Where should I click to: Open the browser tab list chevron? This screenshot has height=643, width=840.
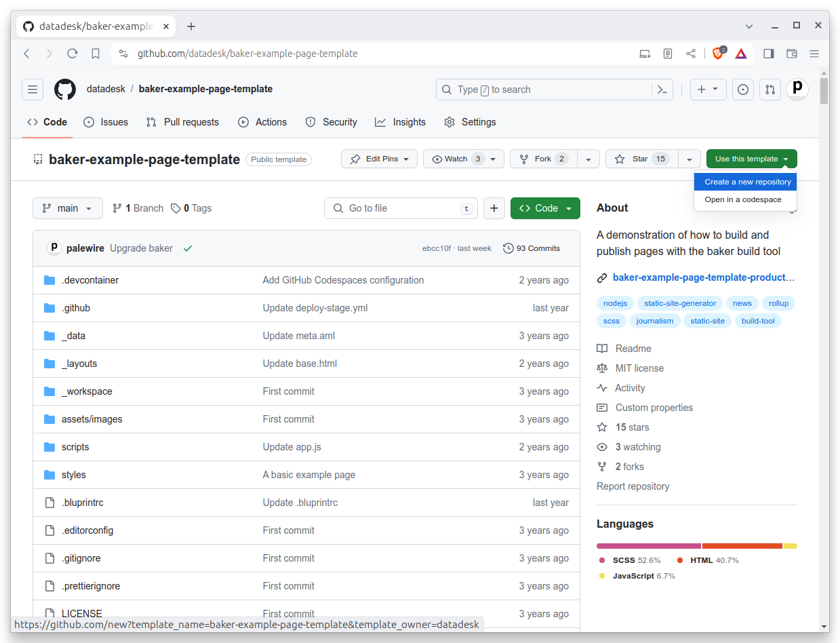749,26
